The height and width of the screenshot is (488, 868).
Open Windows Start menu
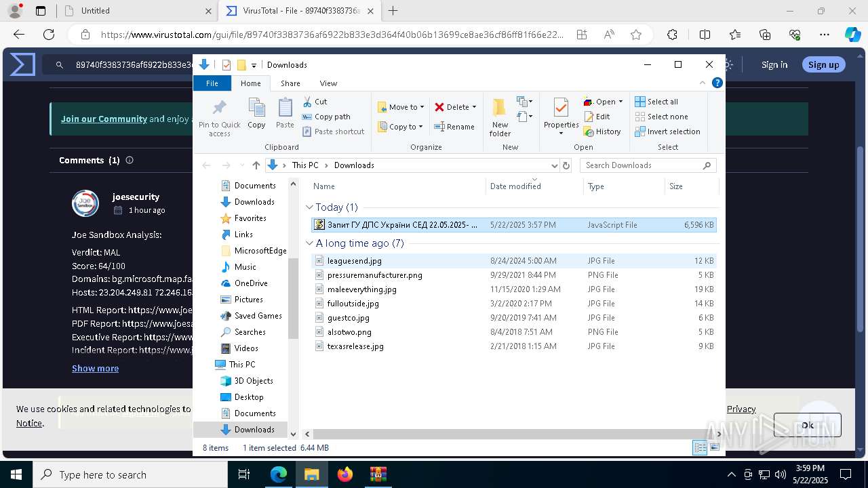point(16,474)
